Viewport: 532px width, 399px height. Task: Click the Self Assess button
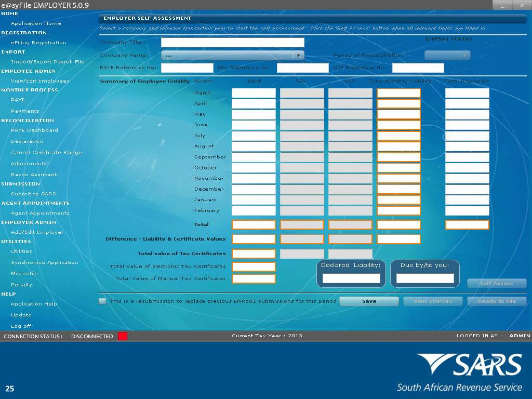[x=497, y=283]
